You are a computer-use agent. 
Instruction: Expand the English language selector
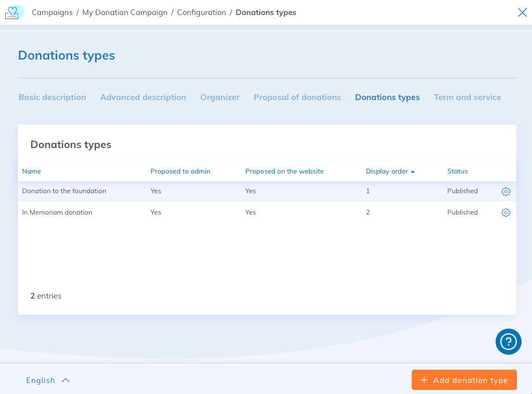[47, 380]
